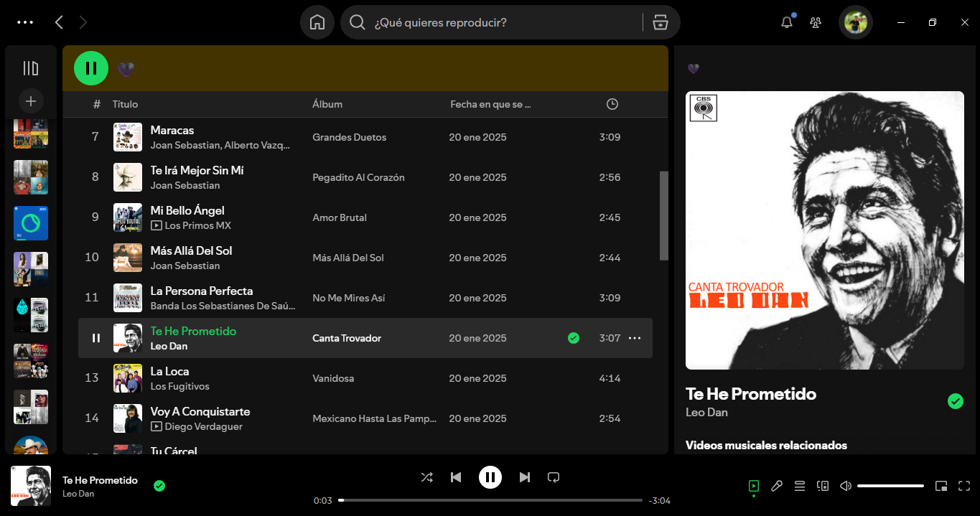The image size is (980, 516).
Task: Open more options for Te He Prometido
Action: [635, 338]
